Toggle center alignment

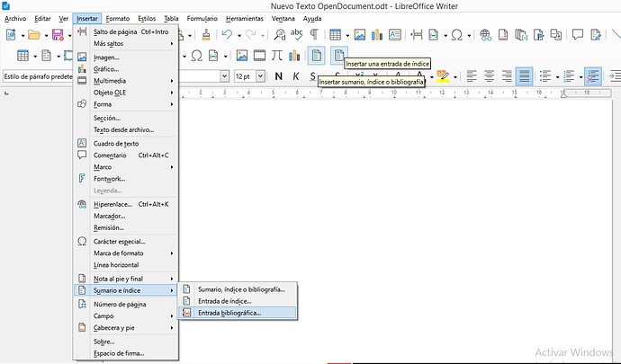point(489,76)
